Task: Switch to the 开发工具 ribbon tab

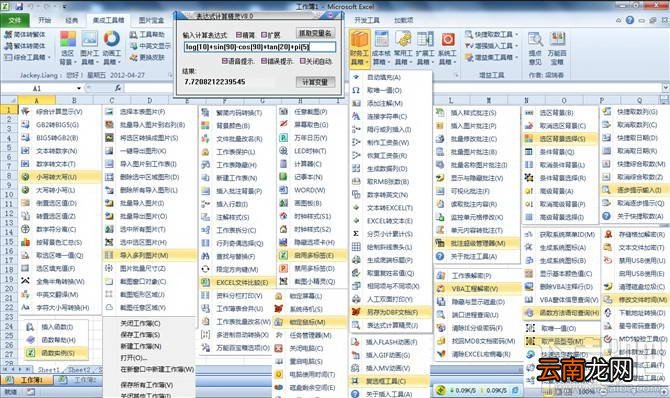Action: point(367,20)
